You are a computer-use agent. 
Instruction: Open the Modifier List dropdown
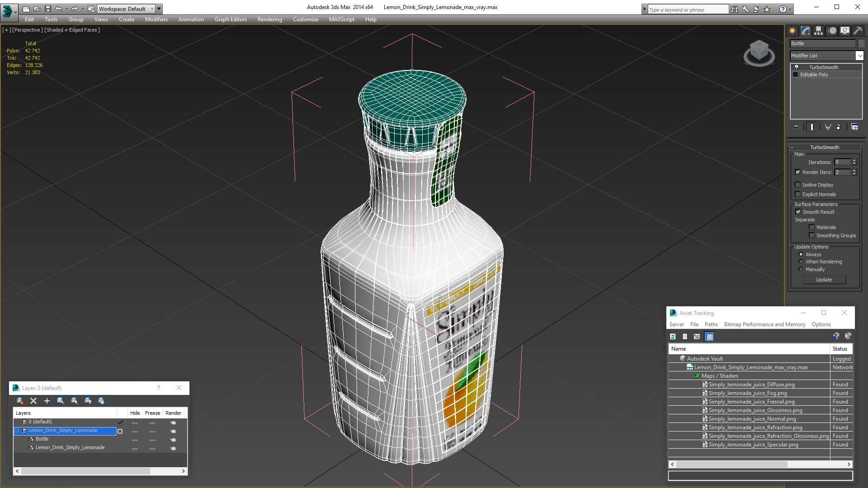pos(859,56)
